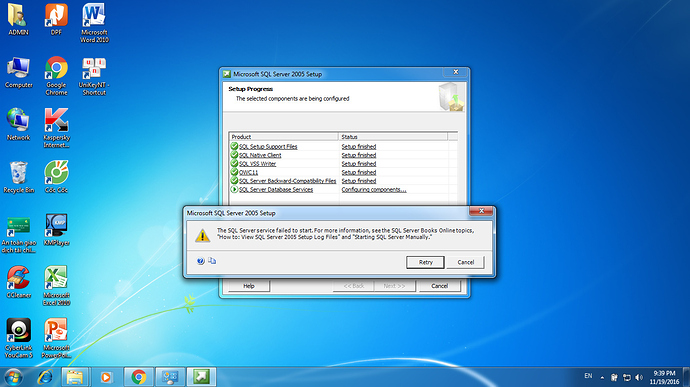Open OWC11 product link
The width and height of the screenshot is (690, 387).
coord(249,172)
